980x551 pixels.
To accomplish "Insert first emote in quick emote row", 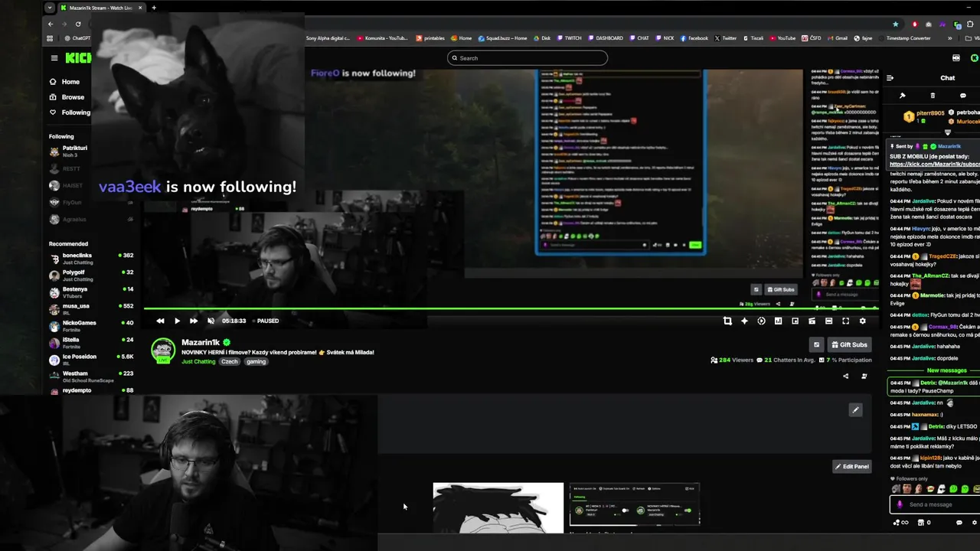I will pyautogui.click(x=896, y=489).
